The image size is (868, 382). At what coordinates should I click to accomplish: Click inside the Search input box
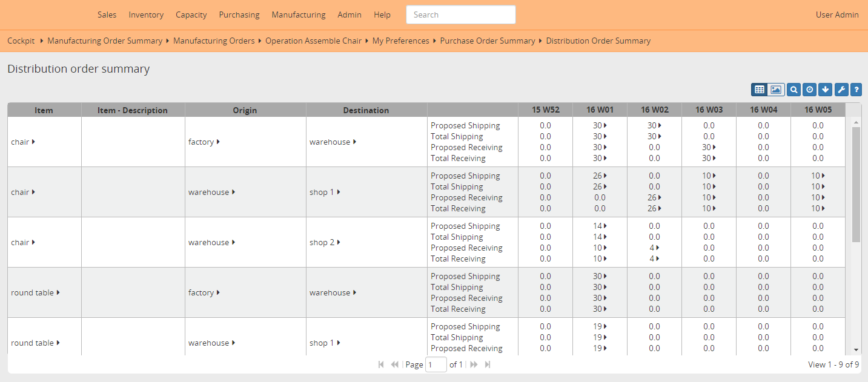tap(460, 15)
